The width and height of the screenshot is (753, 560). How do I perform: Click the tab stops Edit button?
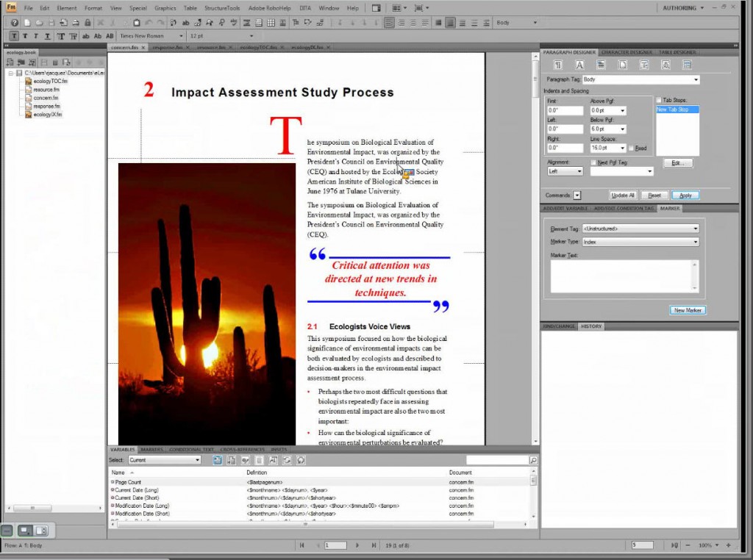pyautogui.click(x=677, y=163)
